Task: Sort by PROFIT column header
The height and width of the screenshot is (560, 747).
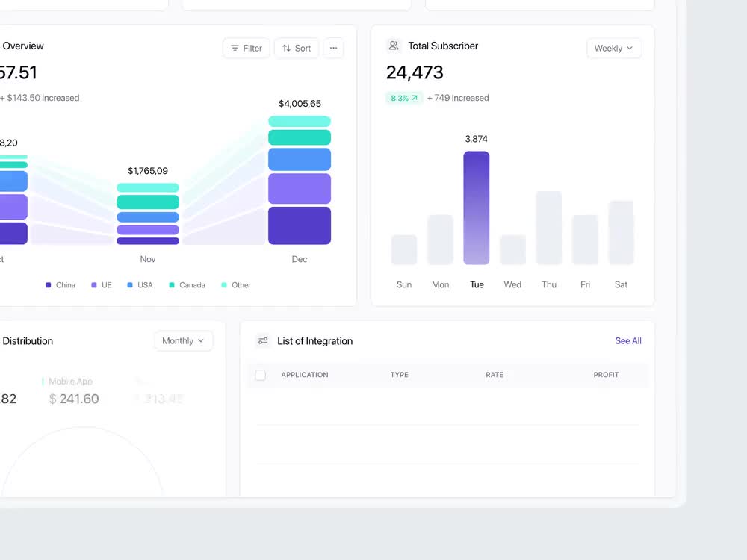Action: [x=606, y=375]
